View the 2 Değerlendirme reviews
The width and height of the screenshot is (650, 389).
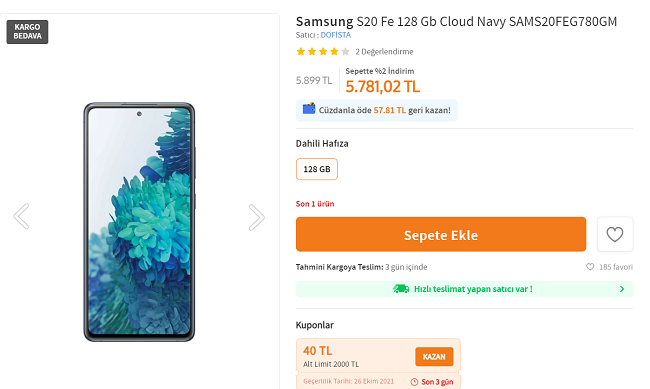pos(384,51)
